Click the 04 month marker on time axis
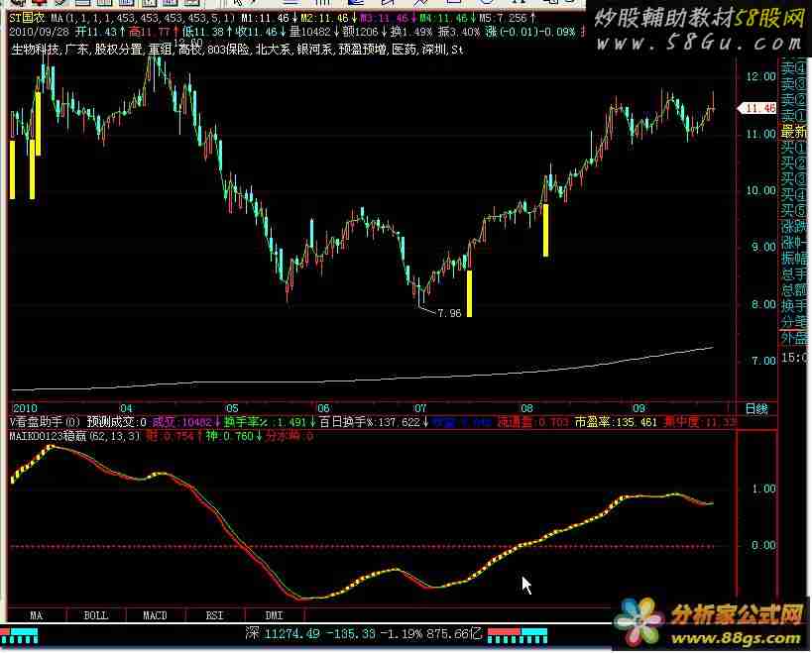The height and width of the screenshot is (653, 812). point(126,409)
